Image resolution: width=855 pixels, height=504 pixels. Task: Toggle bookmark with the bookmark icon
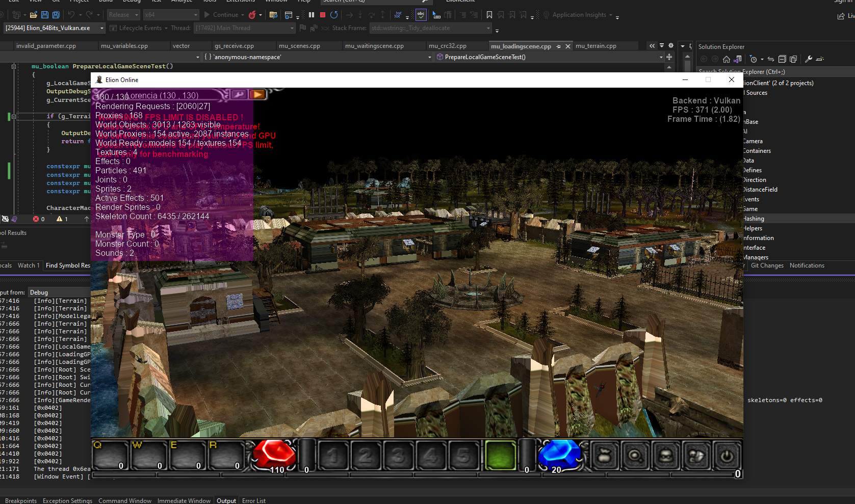pyautogui.click(x=489, y=15)
